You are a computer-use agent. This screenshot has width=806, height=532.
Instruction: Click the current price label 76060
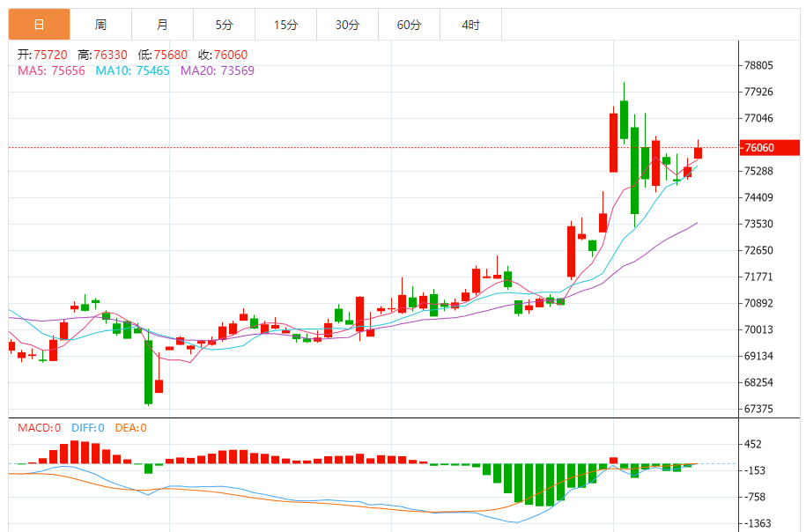click(x=770, y=147)
